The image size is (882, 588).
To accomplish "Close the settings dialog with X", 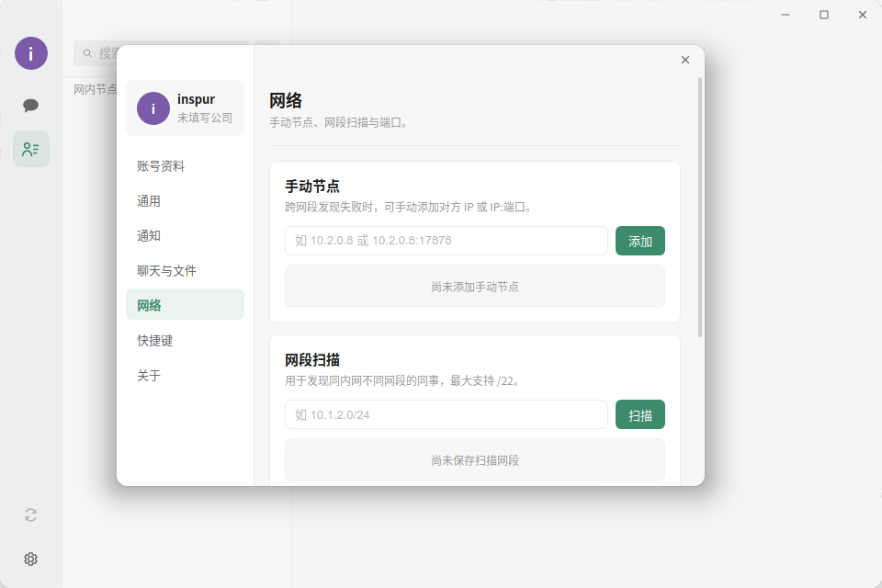I will [685, 60].
